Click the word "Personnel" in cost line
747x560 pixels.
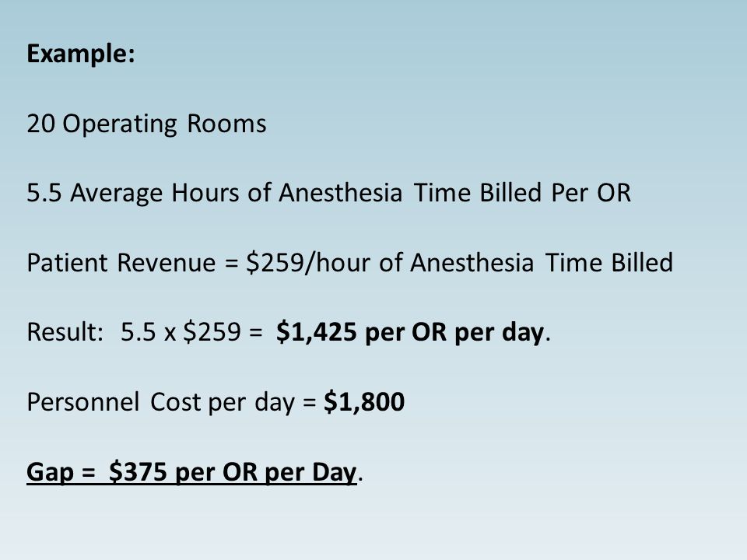click(x=83, y=402)
